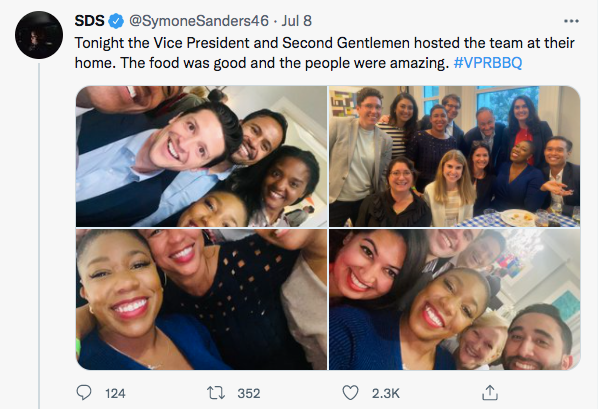Screen dimensions: 599x409
Task: Click the SDS display name
Action: pos(89,21)
